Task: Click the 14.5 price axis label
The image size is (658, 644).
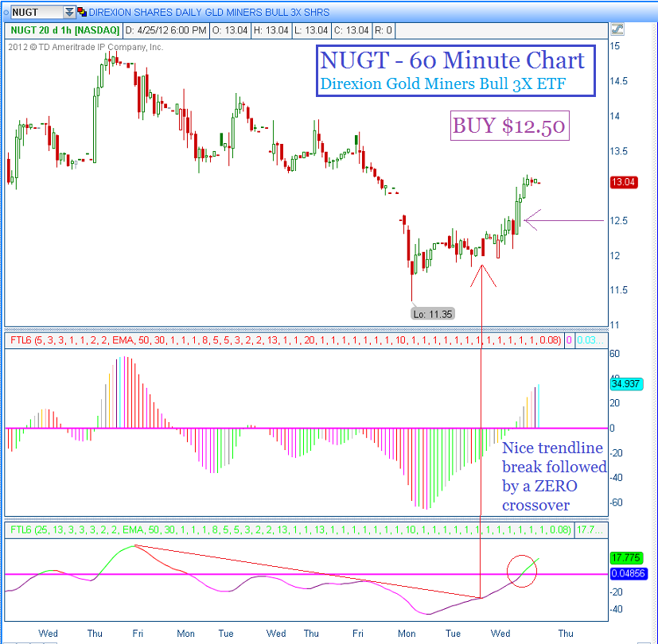Action: pyautogui.click(x=619, y=81)
